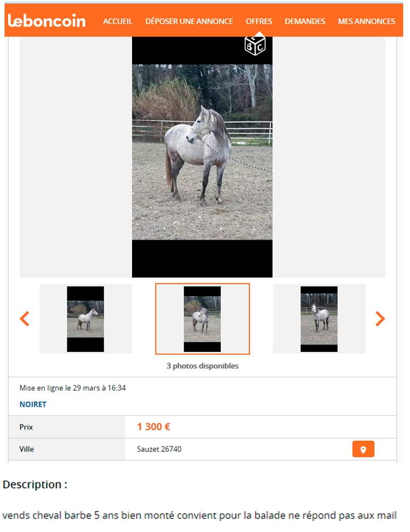Select the third horse photo thumbnail
The image size is (410, 532).
point(319,319)
